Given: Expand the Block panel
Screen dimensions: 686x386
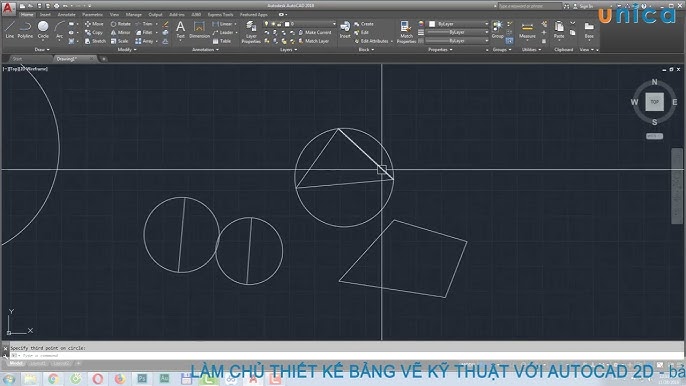Looking at the screenshot, I should [366, 50].
